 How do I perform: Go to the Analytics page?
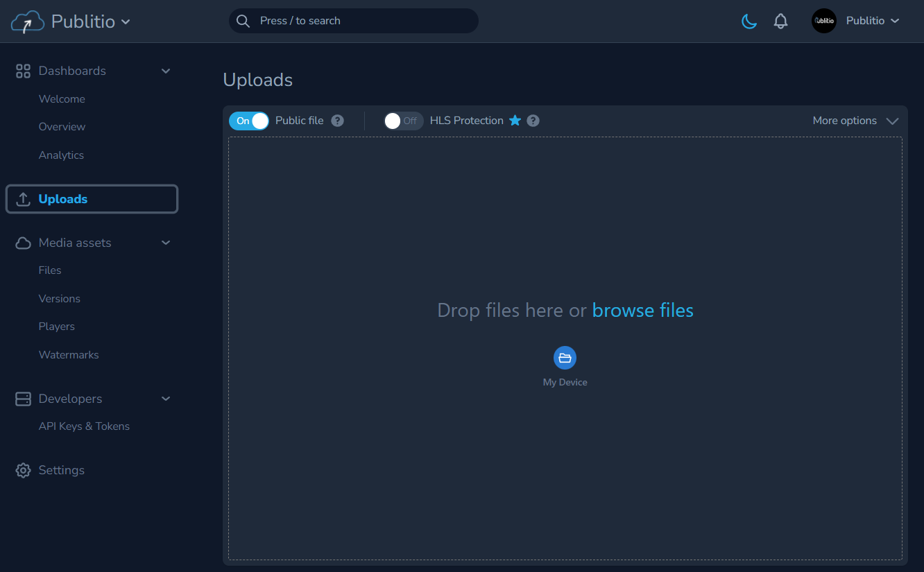61,155
